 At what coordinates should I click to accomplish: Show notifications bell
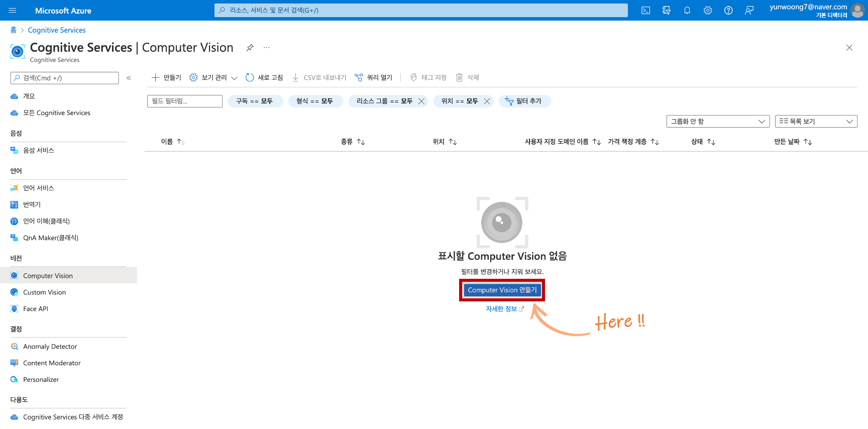pyautogui.click(x=687, y=10)
